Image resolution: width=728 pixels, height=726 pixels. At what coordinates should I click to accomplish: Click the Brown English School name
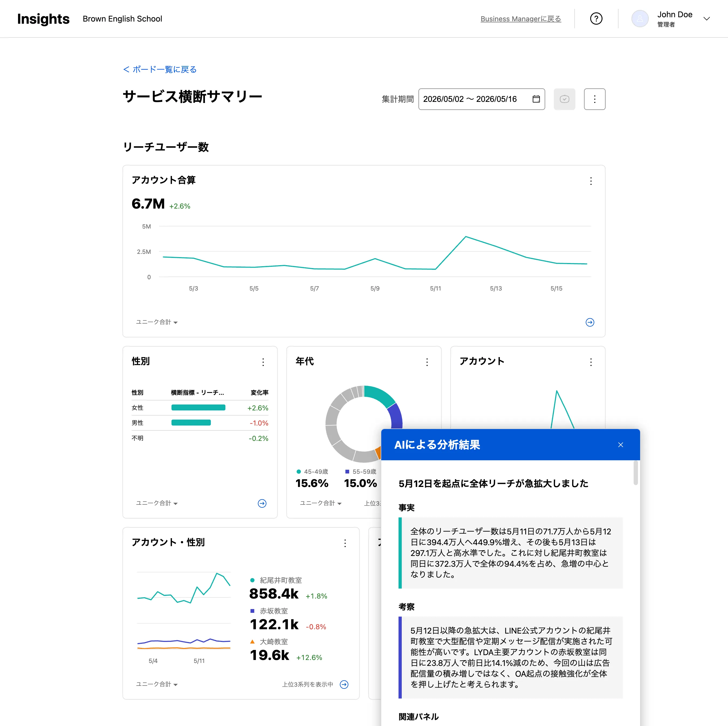(x=122, y=19)
